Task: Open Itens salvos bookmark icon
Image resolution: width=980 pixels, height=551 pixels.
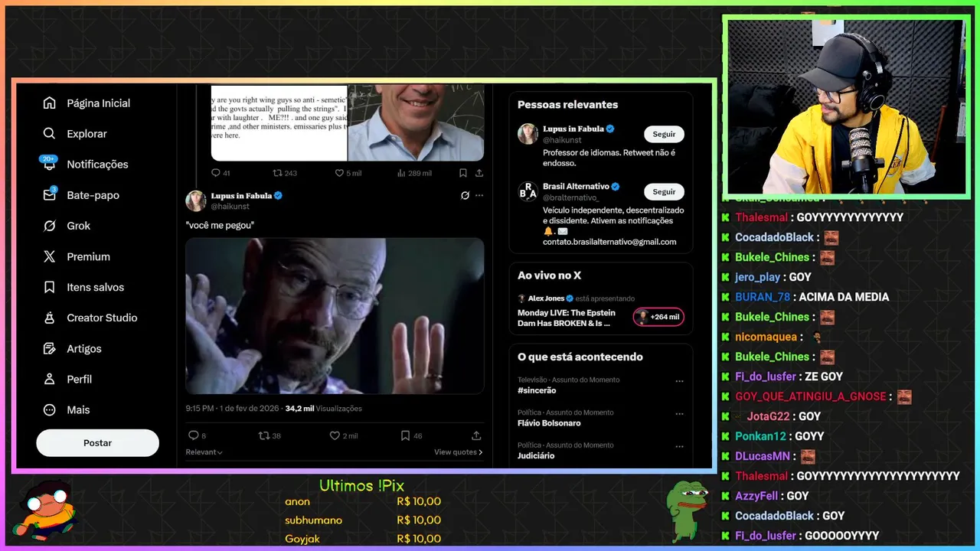Action: tap(50, 287)
